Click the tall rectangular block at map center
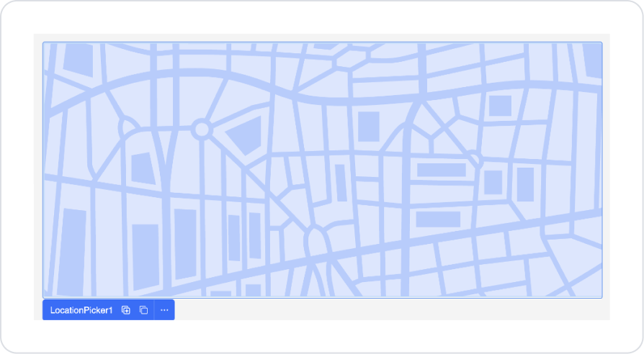The height and width of the screenshot is (354, 644). coord(368,127)
